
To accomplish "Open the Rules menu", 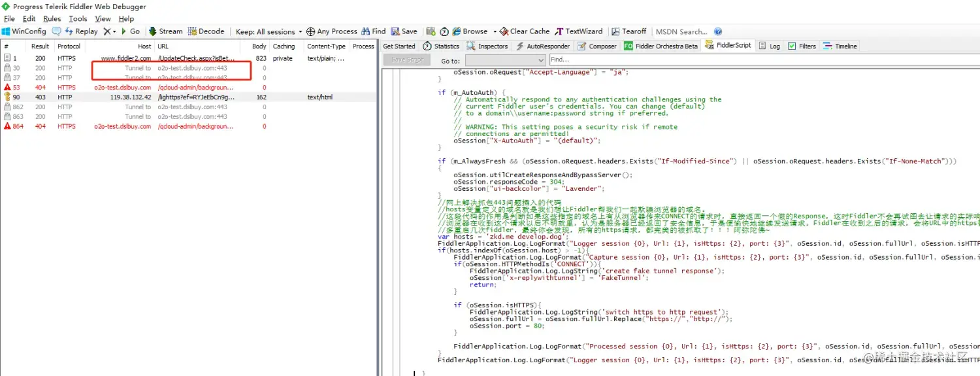I will [x=52, y=19].
